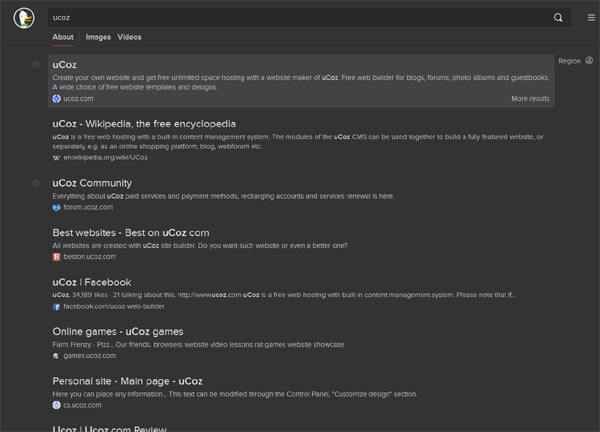
Task: Switch to the Images tab
Action: pos(98,37)
